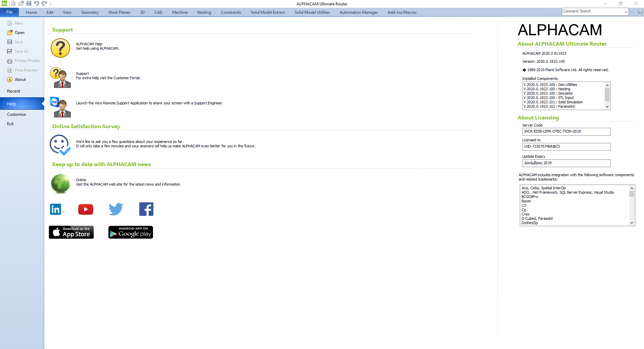644x349 pixels.
Task: Click the Customer Portal Support person icon
Action: [x=60, y=77]
